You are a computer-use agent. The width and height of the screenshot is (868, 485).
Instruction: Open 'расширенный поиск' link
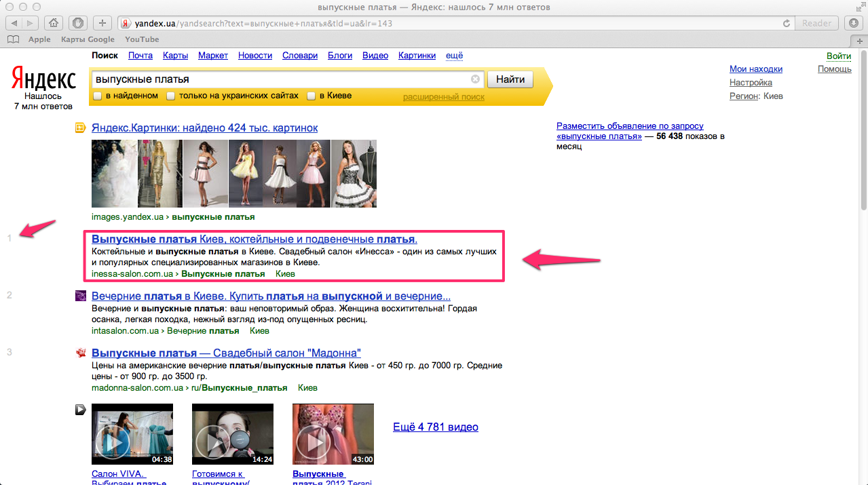(x=444, y=97)
